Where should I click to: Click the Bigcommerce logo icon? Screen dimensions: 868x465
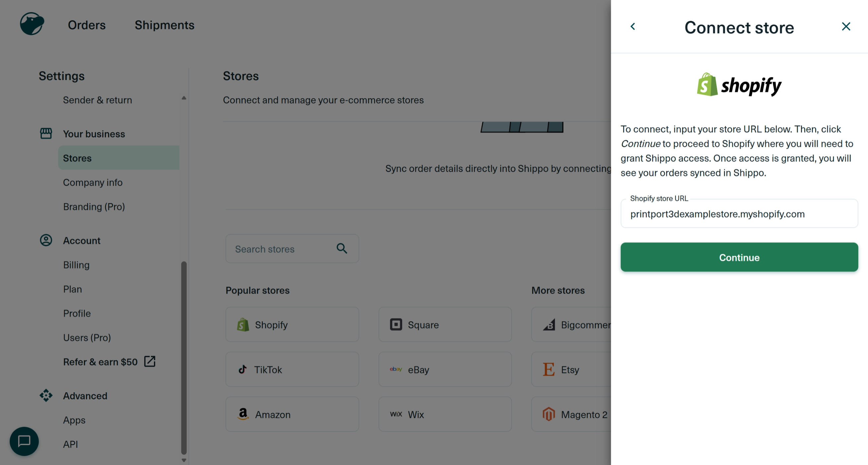pos(549,325)
